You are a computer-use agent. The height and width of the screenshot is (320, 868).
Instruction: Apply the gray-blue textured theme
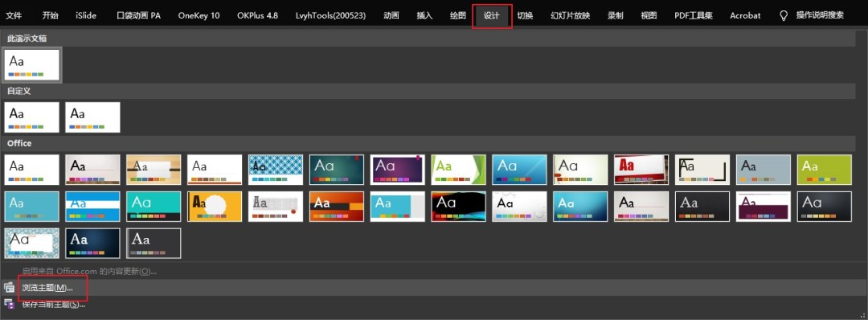pyautogui.click(x=764, y=170)
